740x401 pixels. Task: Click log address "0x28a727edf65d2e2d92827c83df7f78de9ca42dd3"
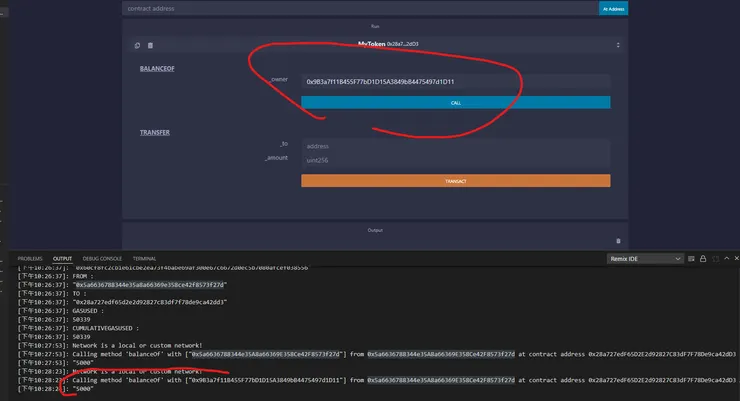coord(150,302)
